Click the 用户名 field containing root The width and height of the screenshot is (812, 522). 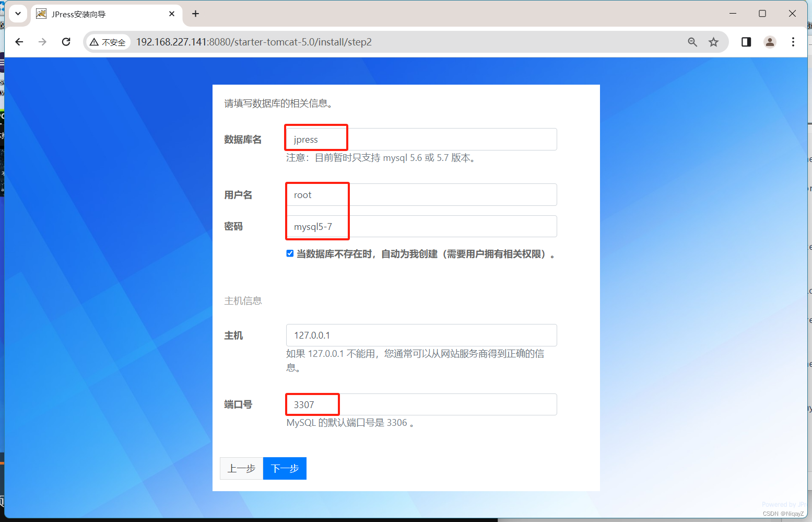[x=421, y=195]
